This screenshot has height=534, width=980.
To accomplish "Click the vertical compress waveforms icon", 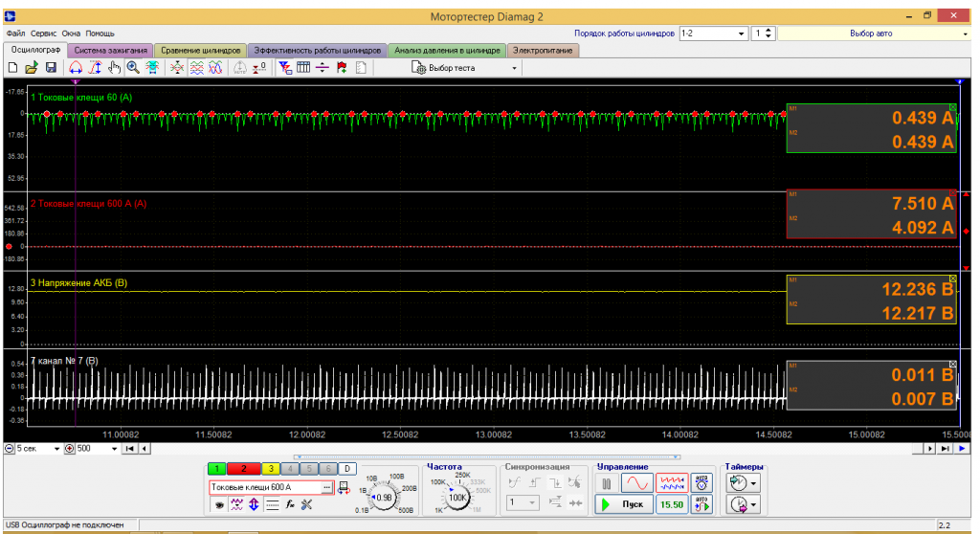I will click(x=177, y=68).
